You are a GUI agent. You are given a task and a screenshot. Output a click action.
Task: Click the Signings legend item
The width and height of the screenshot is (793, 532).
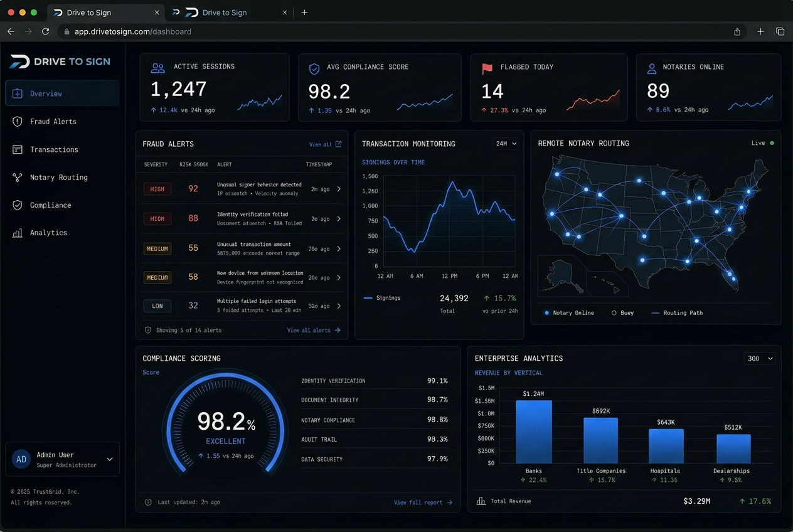(x=382, y=298)
